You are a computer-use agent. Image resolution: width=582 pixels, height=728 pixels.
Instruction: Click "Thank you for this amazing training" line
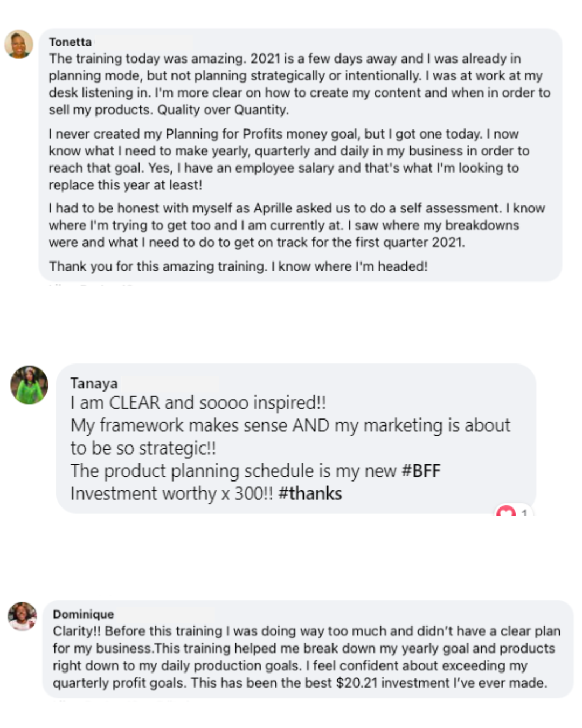click(x=238, y=266)
